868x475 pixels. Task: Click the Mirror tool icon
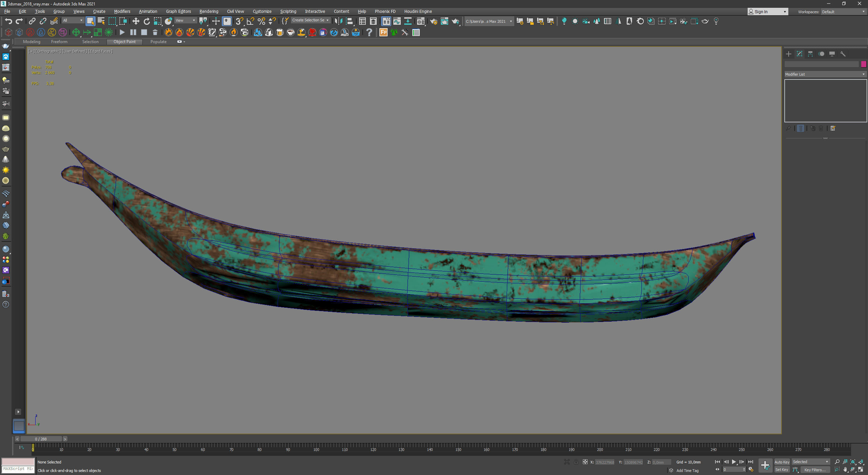[338, 21]
